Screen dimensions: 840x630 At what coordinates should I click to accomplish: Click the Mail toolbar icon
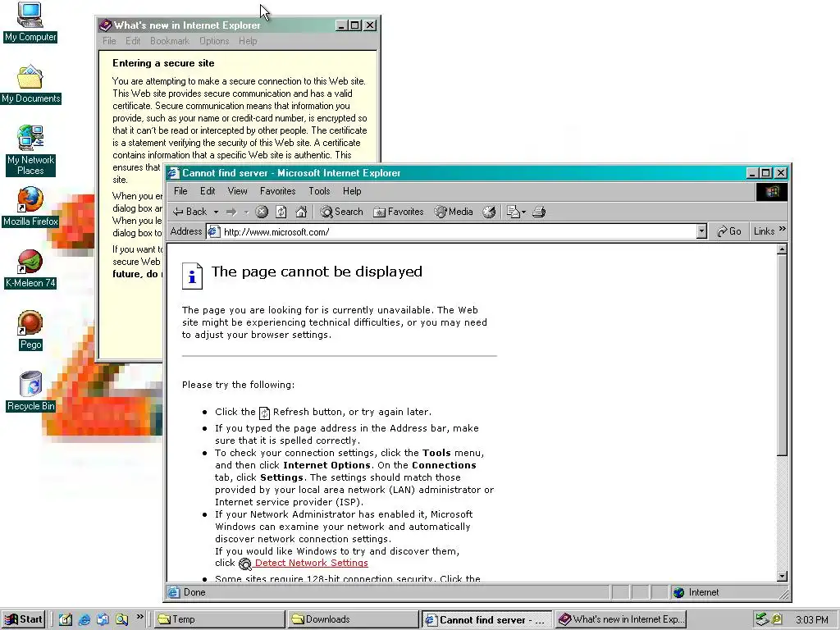click(513, 212)
